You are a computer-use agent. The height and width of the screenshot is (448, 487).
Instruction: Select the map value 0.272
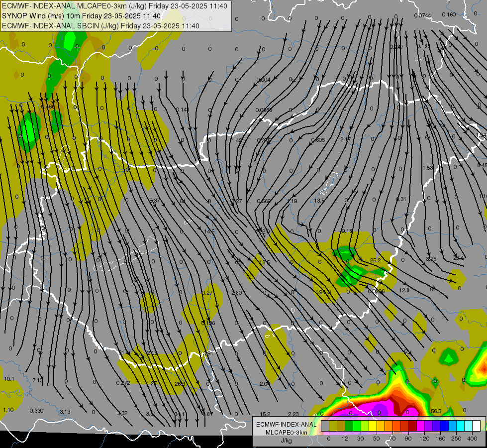[123, 383]
